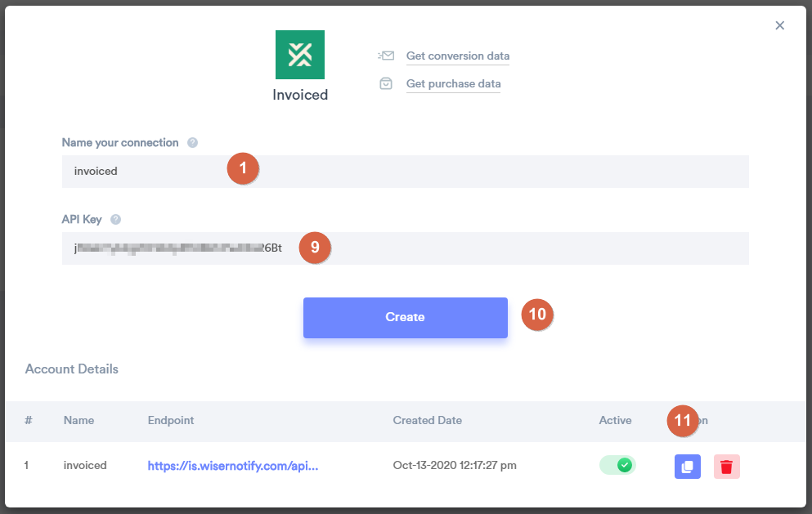Toggle Active switch for invoiced row
The width and height of the screenshot is (812, 514).
coord(617,465)
